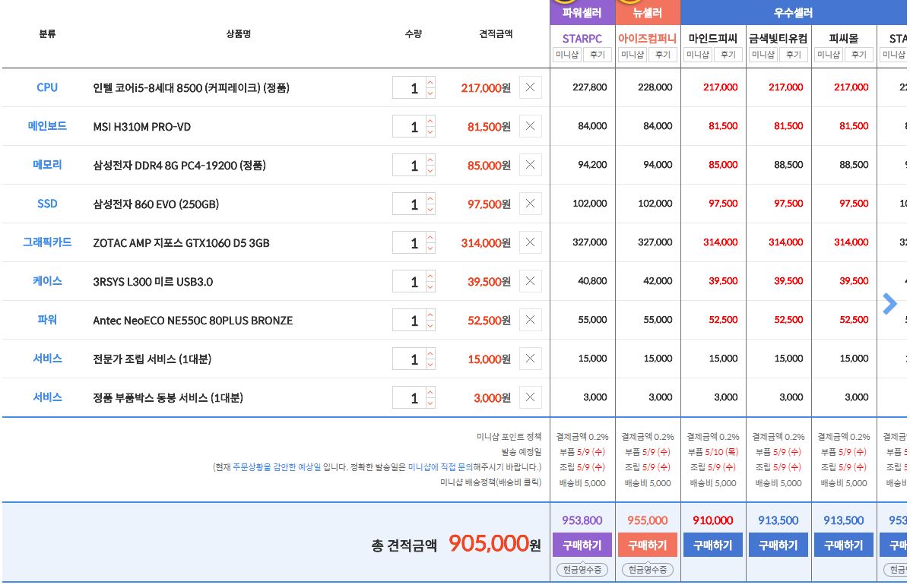Decrease quantity of 정품 부품박스 동봉 서비스

(430, 403)
